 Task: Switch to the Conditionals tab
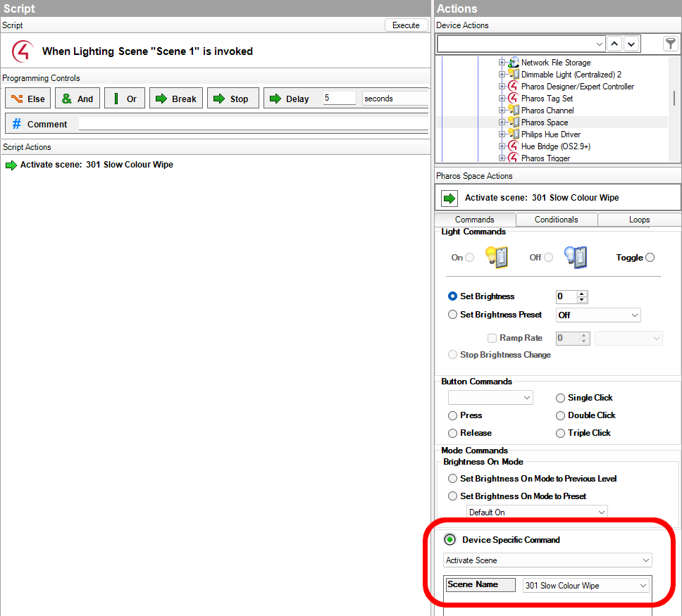click(556, 220)
